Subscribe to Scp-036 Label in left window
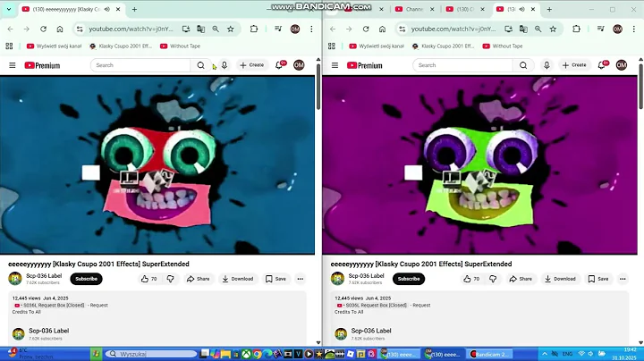This screenshot has width=644, height=361. point(86,279)
